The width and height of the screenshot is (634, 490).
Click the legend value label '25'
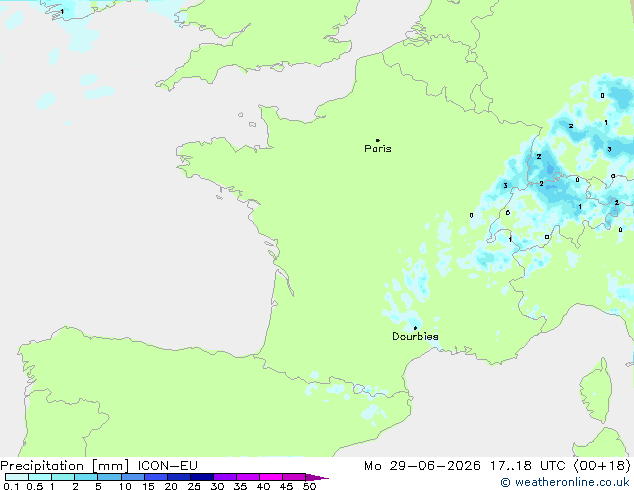(194, 486)
